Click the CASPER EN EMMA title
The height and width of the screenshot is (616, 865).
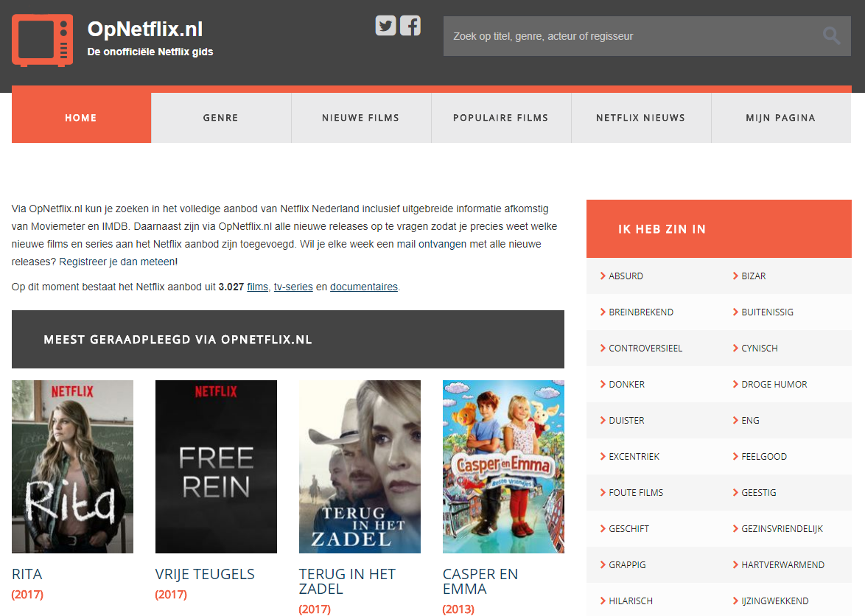480,581
